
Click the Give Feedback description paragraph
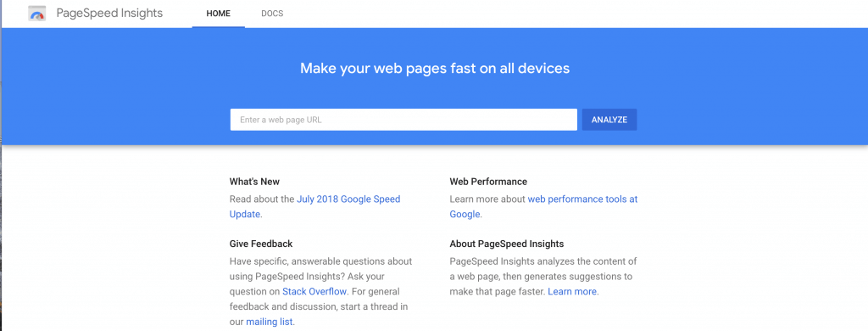click(x=321, y=291)
